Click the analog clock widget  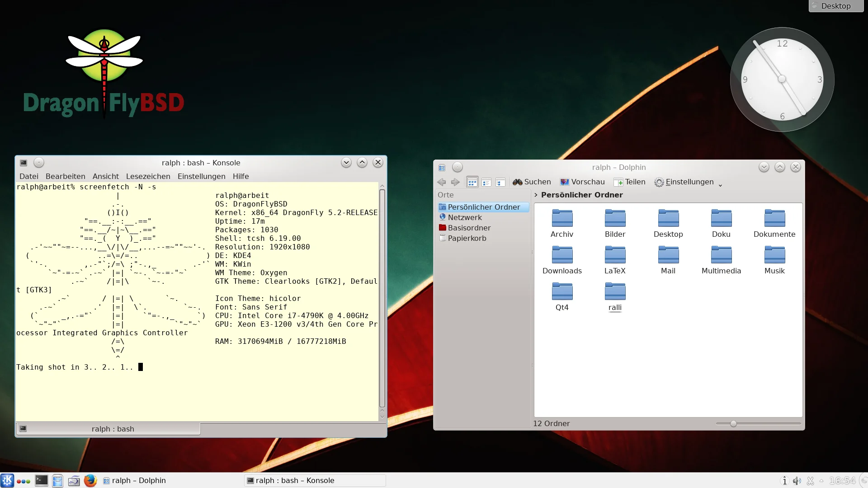click(x=782, y=80)
